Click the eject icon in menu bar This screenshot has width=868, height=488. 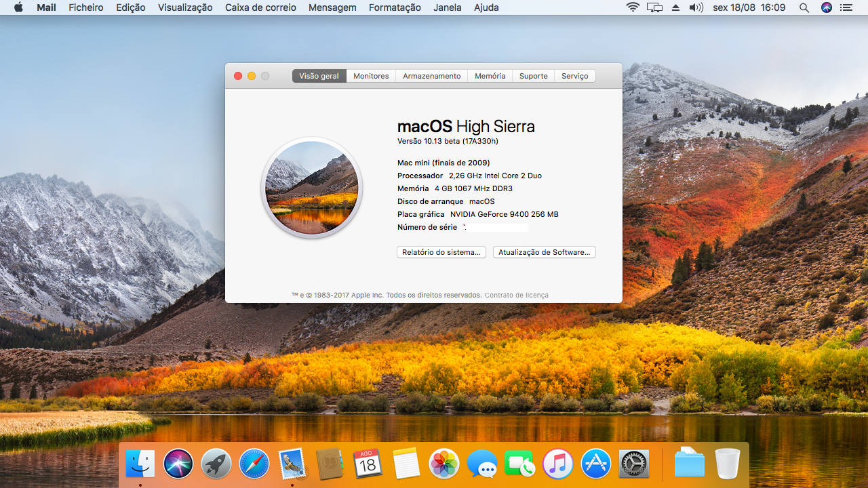coord(675,7)
